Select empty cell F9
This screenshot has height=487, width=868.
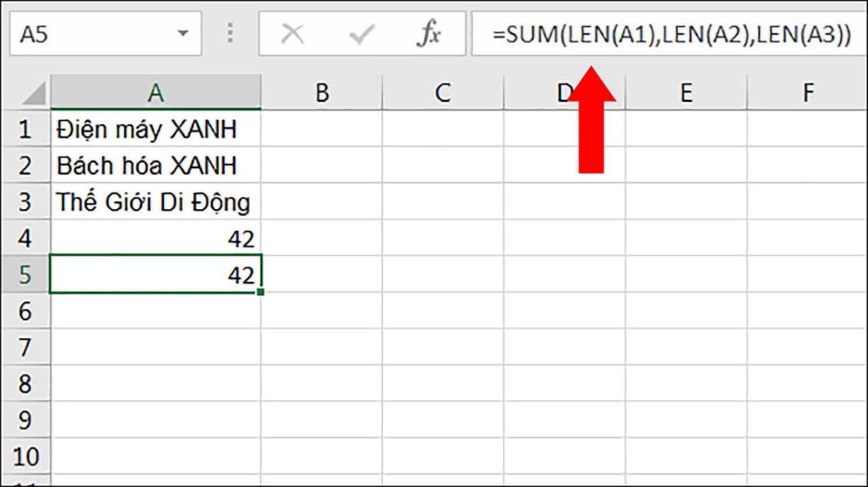(807, 420)
